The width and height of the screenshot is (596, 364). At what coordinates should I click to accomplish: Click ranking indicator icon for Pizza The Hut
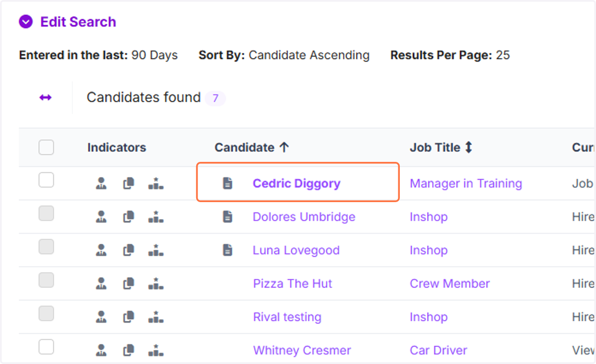[156, 284]
